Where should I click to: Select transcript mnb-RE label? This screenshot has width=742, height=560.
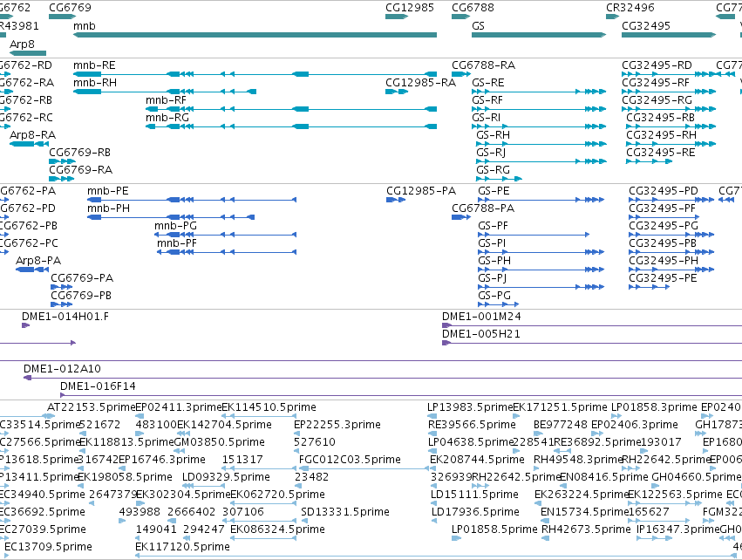94,65
